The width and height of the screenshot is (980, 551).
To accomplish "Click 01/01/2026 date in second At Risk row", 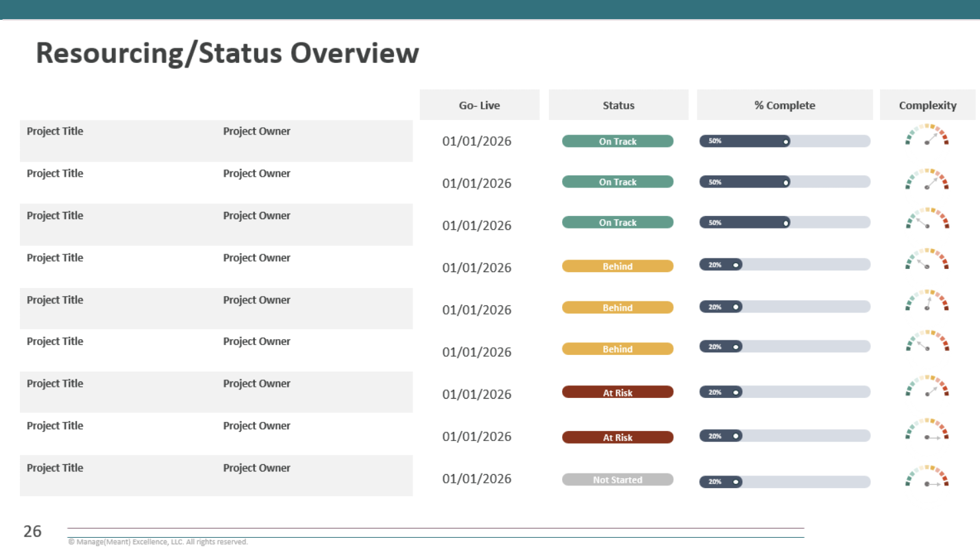I will pyautogui.click(x=477, y=436).
